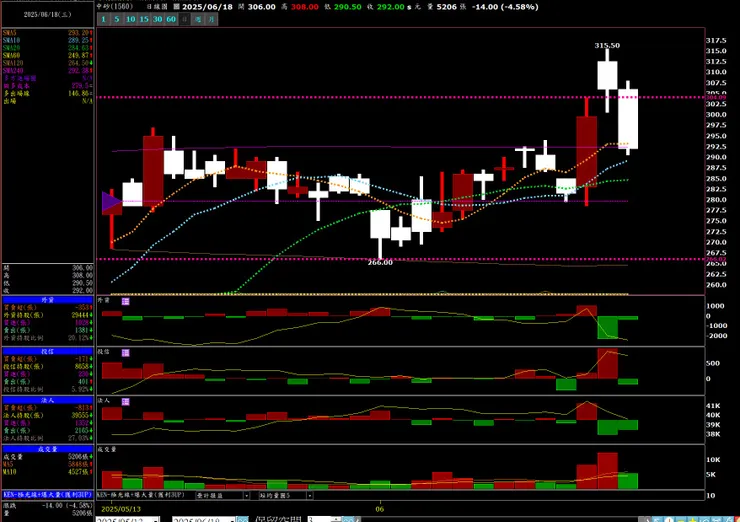Image resolution: width=740 pixels, height=522 pixels.
Task: Click the SMA5 value 293.20
Action: point(79,33)
